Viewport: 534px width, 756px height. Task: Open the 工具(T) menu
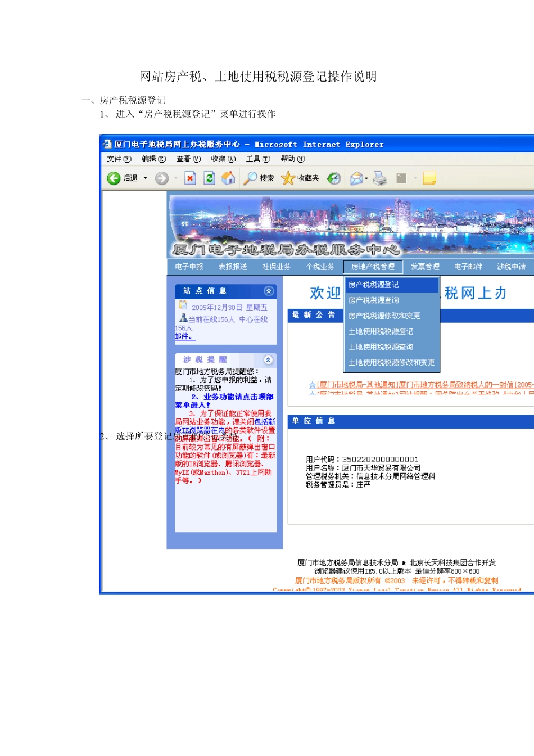coord(258,159)
